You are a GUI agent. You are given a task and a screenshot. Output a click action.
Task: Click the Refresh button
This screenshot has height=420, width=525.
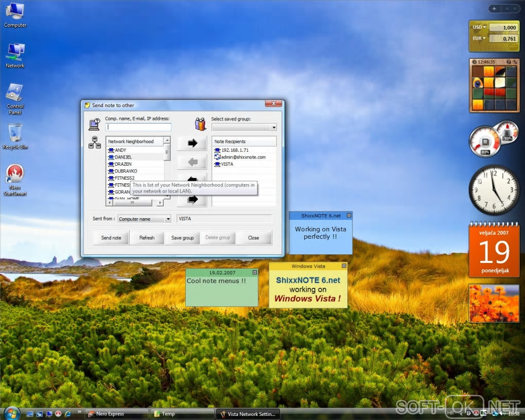[147, 238]
